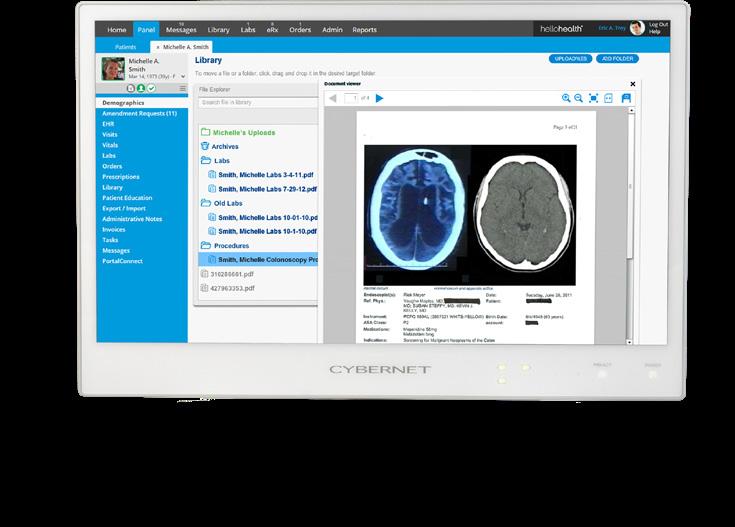Click the Archives bin icon
The image size is (735, 527).
coord(205,146)
